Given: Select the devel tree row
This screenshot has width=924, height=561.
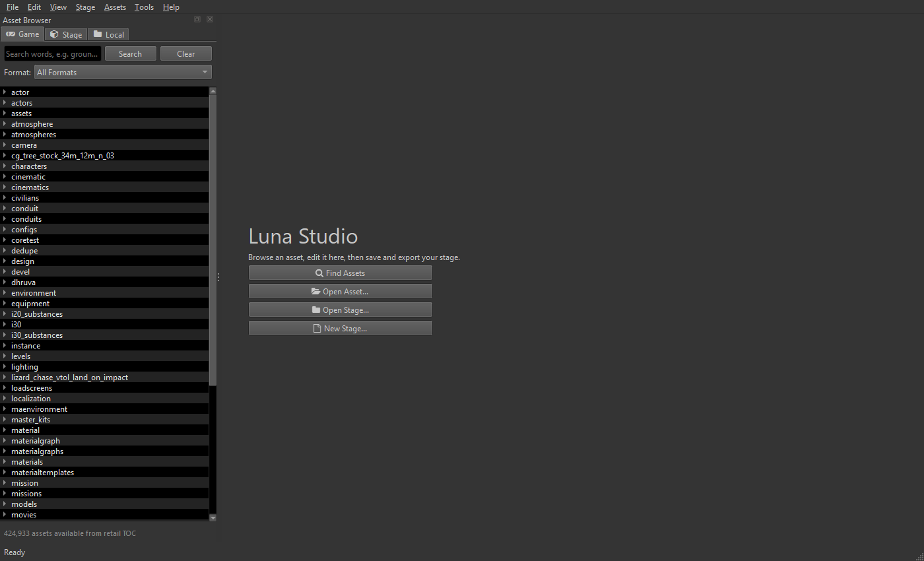Looking at the screenshot, I should (x=104, y=272).
